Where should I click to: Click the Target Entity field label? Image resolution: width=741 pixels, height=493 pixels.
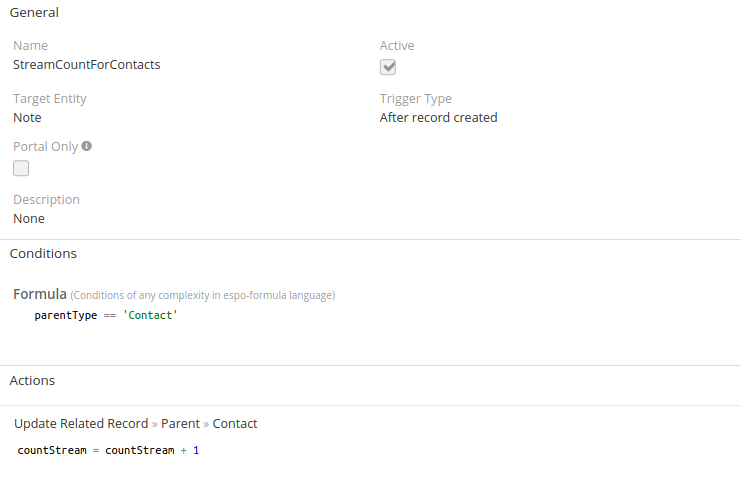coord(50,99)
